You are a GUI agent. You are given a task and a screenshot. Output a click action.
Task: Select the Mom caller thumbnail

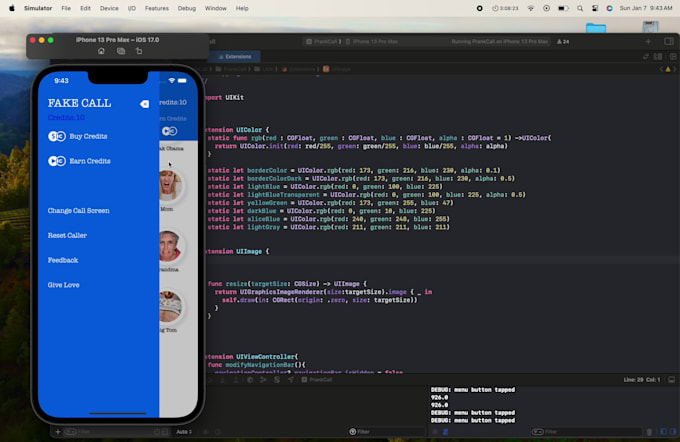point(170,185)
